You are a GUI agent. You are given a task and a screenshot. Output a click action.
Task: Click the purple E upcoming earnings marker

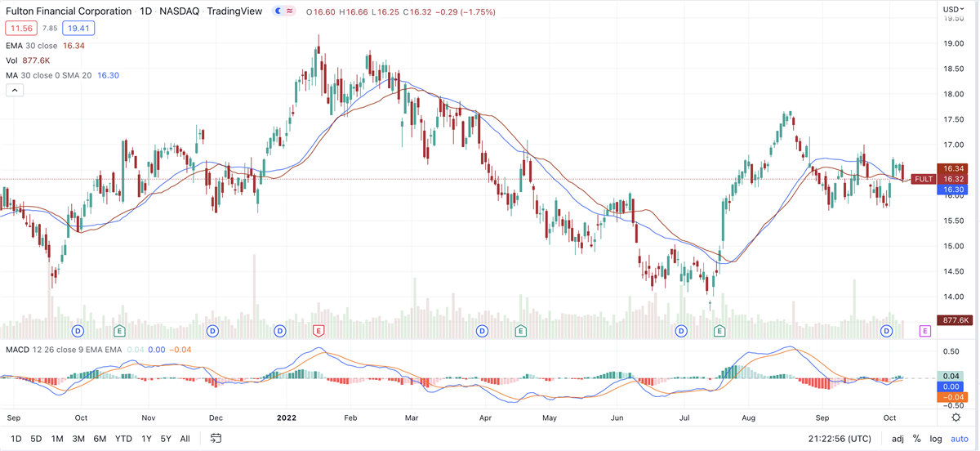pos(925,331)
